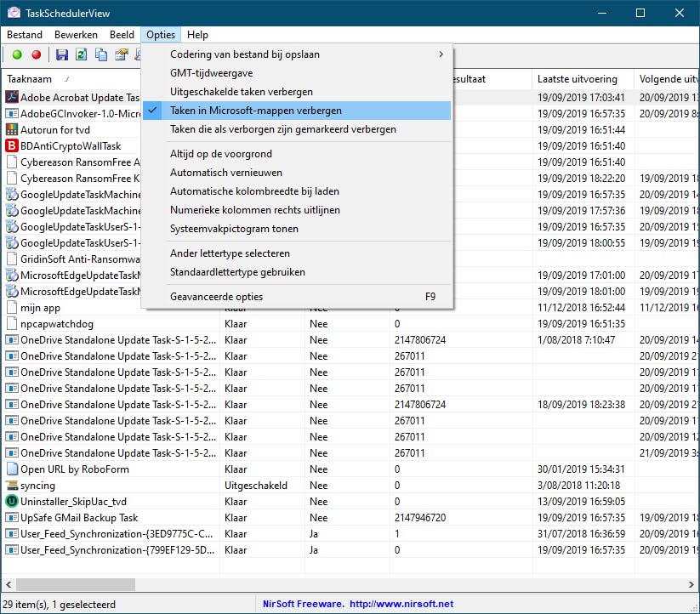Click the red B icon of BDAntiCryptoWallTask

click(x=12, y=145)
